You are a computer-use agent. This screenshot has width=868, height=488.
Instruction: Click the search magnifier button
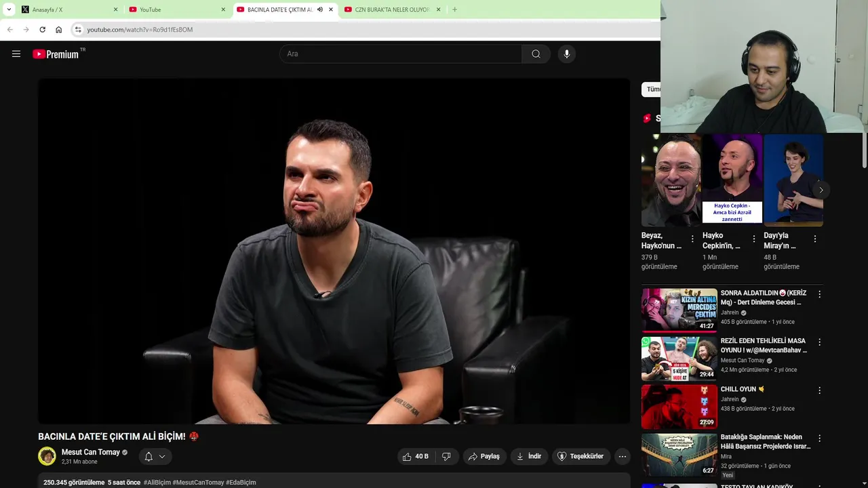click(536, 54)
